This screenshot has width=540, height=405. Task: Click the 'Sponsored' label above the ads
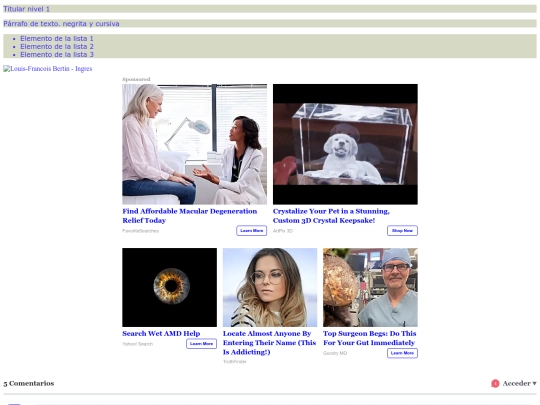[136, 79]
